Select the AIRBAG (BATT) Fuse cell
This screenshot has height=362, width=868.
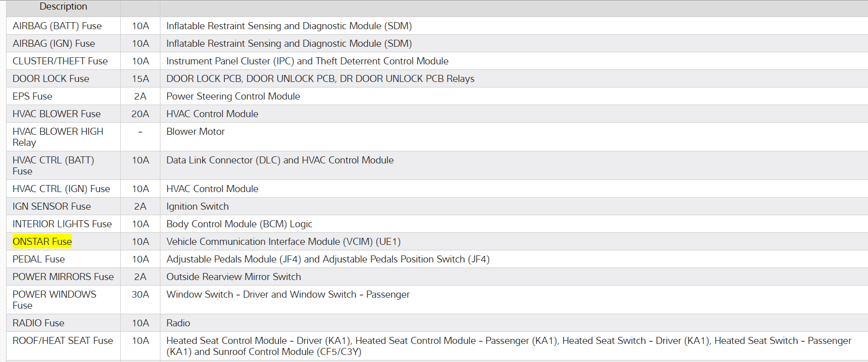pos(57,26)
